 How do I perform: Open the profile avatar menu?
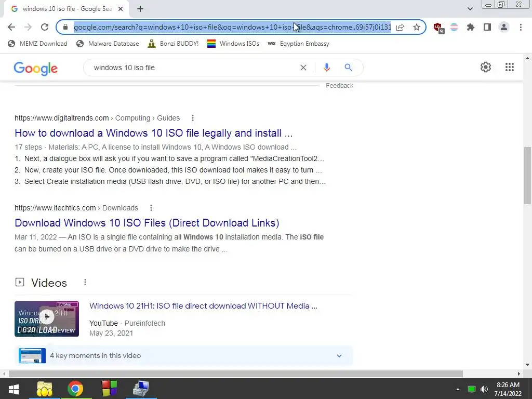[x=504, y=27]
